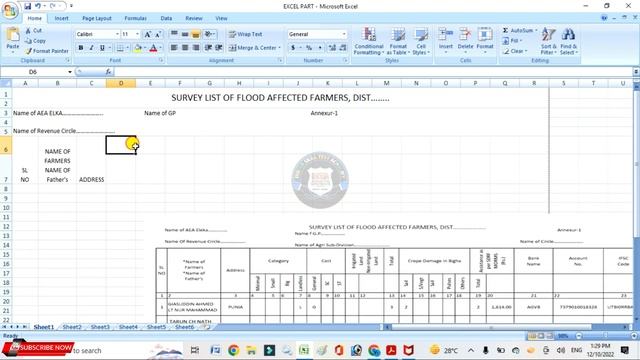Set top vertical alignment
Viewport: 640px width, 360px height.
point(174,34)
